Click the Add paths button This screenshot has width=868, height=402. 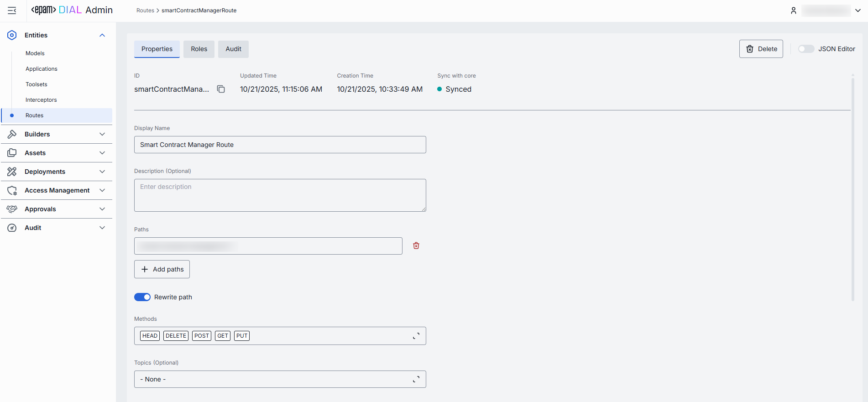162,269
